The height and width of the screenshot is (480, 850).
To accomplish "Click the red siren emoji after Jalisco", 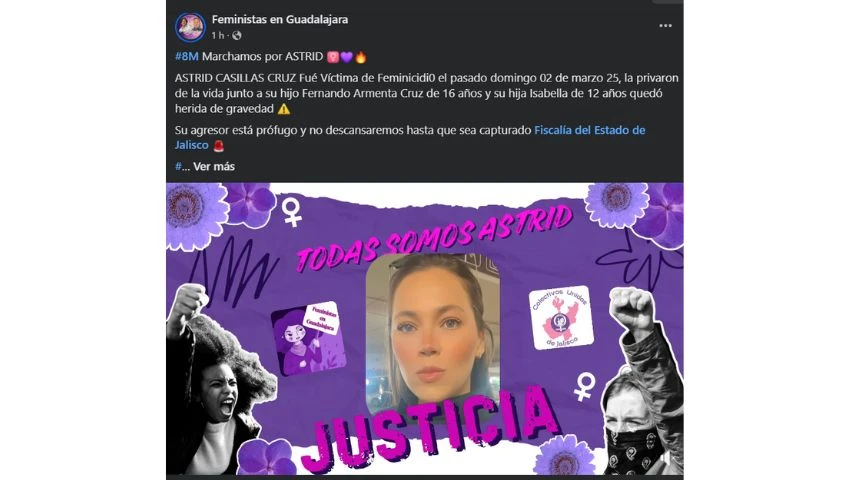I will click(218, 145).
